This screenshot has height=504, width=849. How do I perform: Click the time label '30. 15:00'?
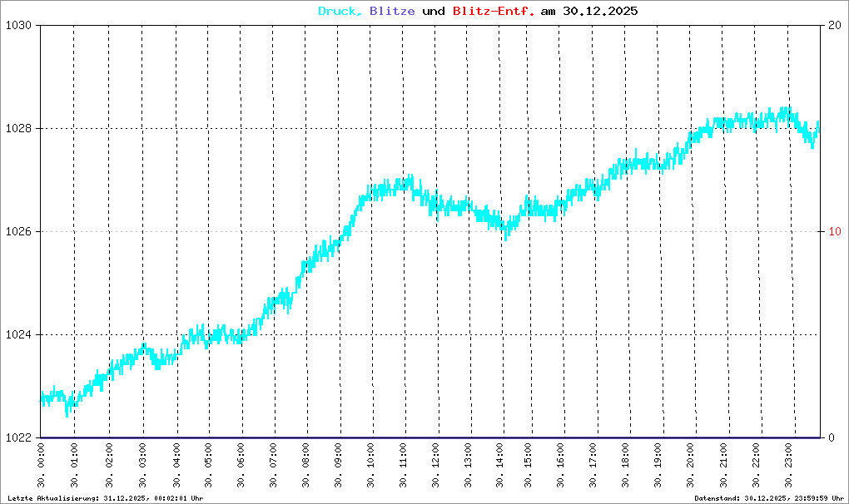point(528,466)
